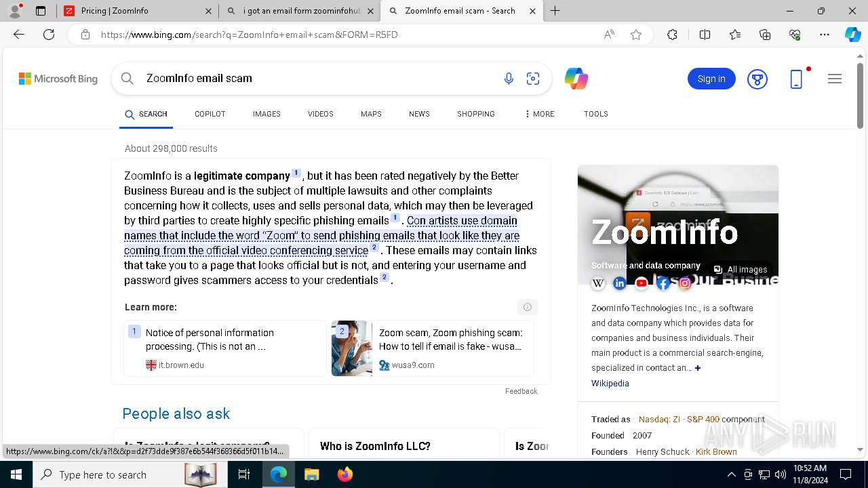
Task: Open the TOOLS filter menu
Action: click(x=595, y=114)
